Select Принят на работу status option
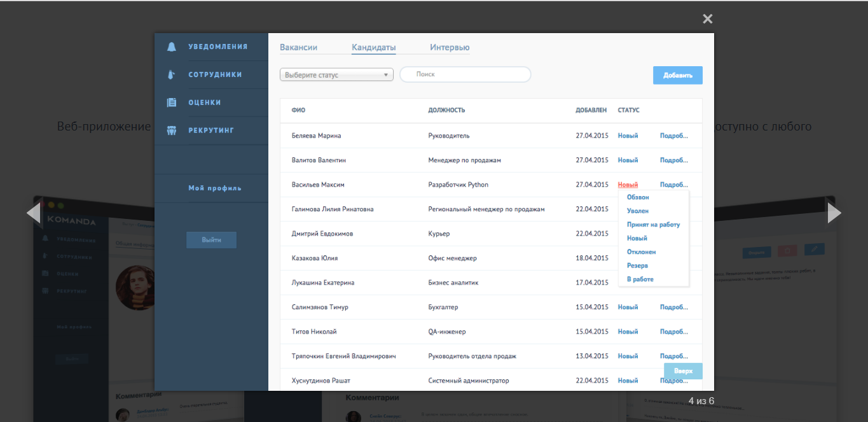 tap(654, 225)
